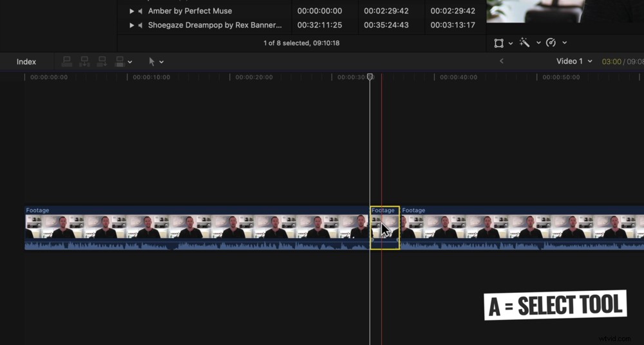
Task: Open the enhancements magic wand dropdown arrow
Action: click(538, 42)
